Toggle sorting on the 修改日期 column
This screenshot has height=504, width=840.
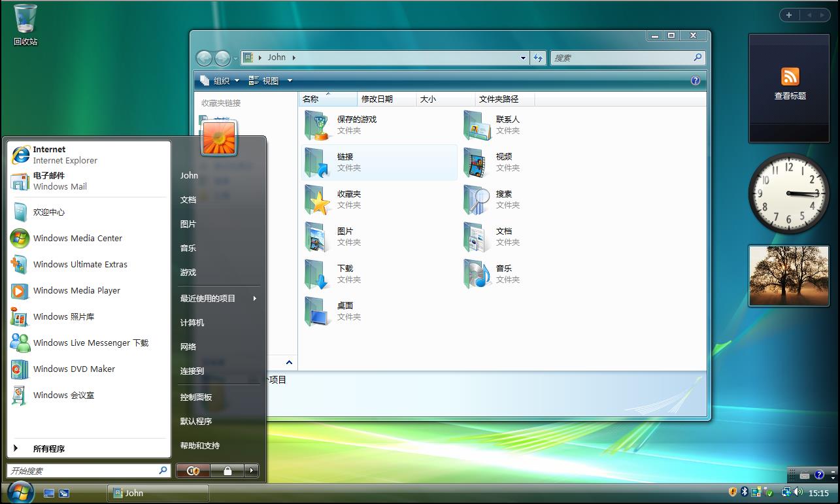(x=377, y=99)
